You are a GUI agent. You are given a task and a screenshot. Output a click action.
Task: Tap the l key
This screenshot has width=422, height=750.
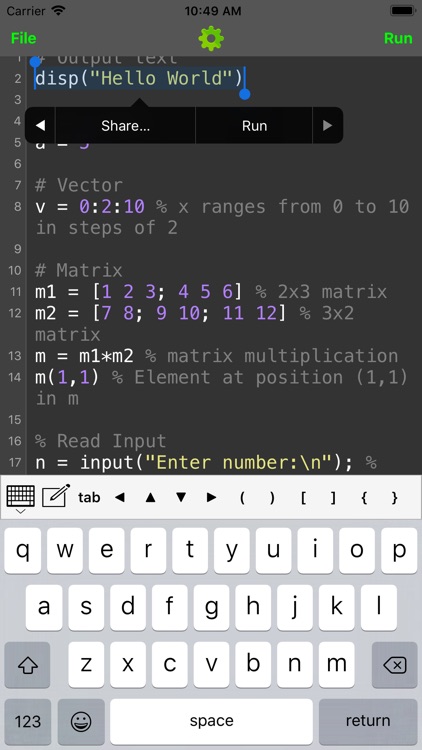378,607
